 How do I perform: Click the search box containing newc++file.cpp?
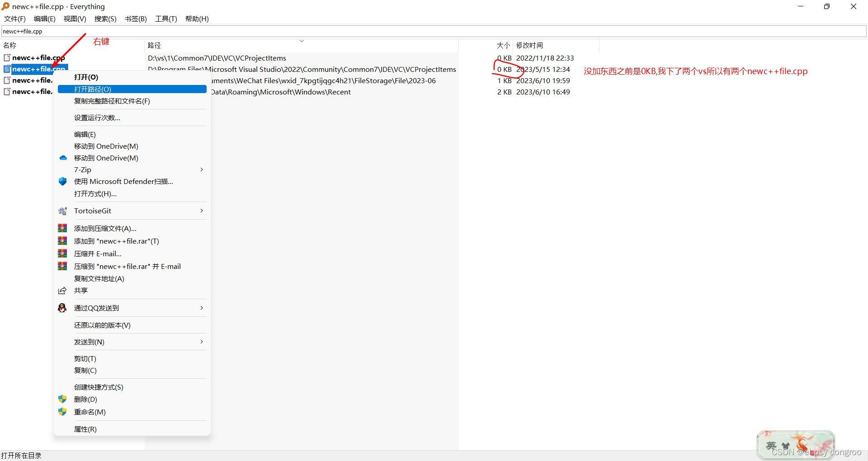(x=434, y=31)
